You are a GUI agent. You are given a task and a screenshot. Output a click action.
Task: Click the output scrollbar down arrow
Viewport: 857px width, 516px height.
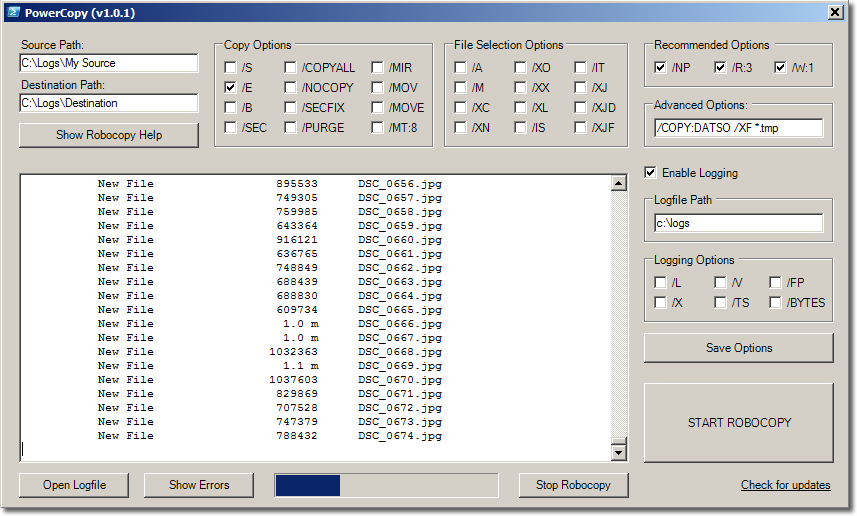(619, 453)
